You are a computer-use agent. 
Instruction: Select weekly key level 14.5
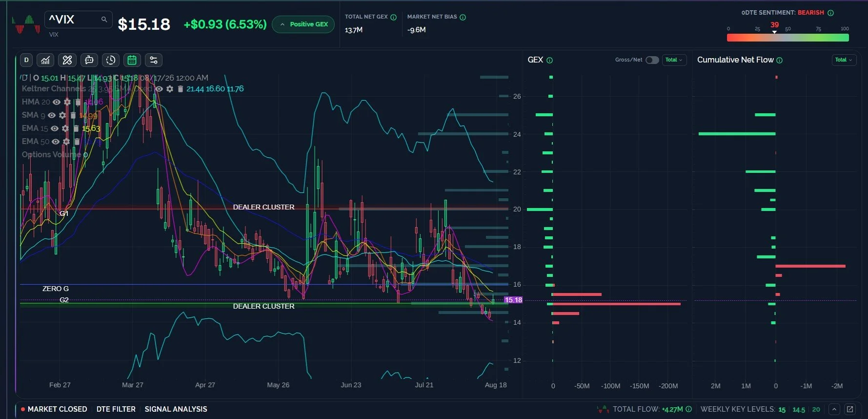coord(799,410)
